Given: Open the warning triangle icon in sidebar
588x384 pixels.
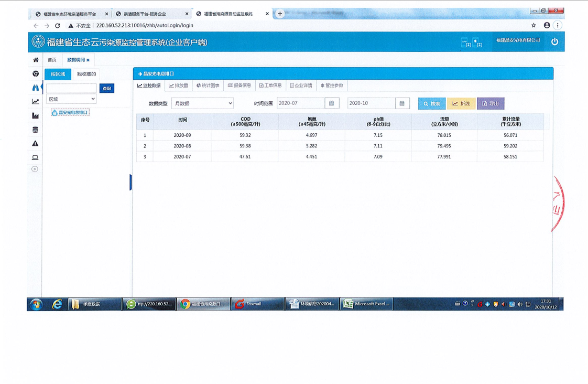Looking at the screenshot, I should (36, 143).
